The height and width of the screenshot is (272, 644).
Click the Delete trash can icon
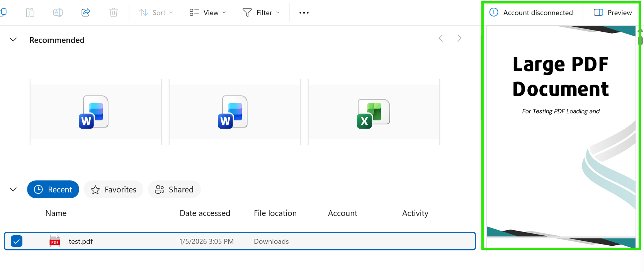[x=114, y=13]
